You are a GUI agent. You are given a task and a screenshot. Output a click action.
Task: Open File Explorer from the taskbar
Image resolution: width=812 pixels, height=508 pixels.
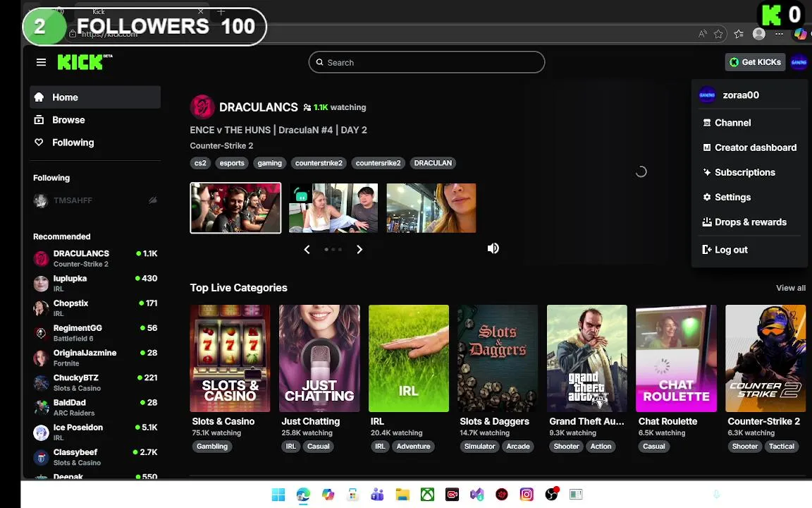pyautogui.click(x=402, y=495)
